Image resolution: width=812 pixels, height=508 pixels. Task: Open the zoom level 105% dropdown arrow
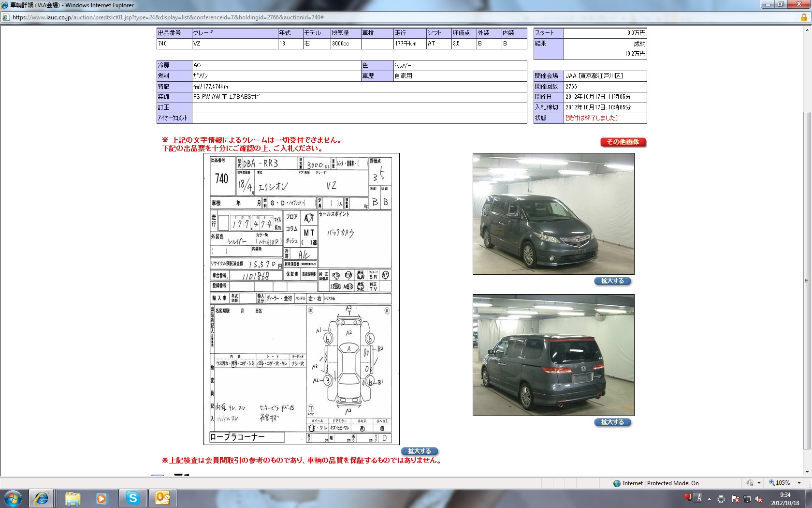[799, 483]
